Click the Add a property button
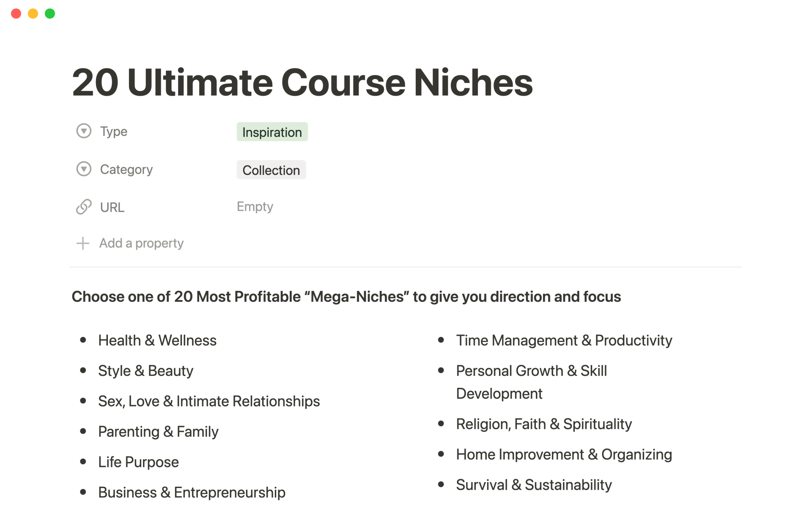This screenshot has width=812, height=508. click(141, 243)
